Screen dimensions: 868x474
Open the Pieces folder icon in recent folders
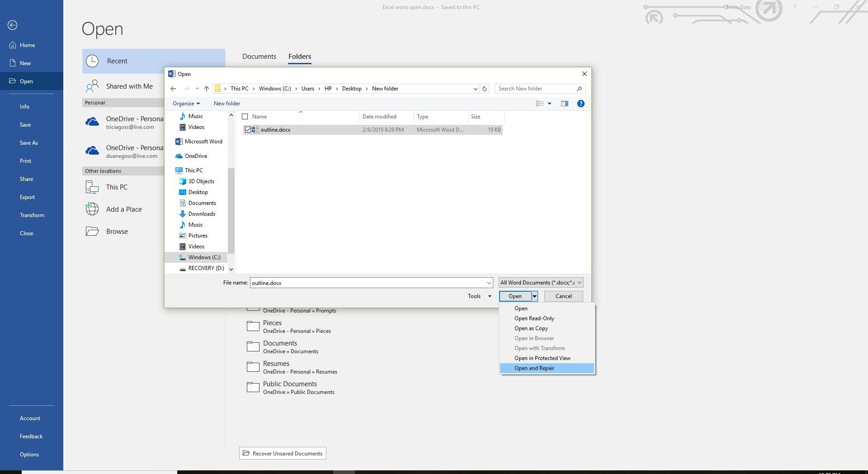(253, 326)
